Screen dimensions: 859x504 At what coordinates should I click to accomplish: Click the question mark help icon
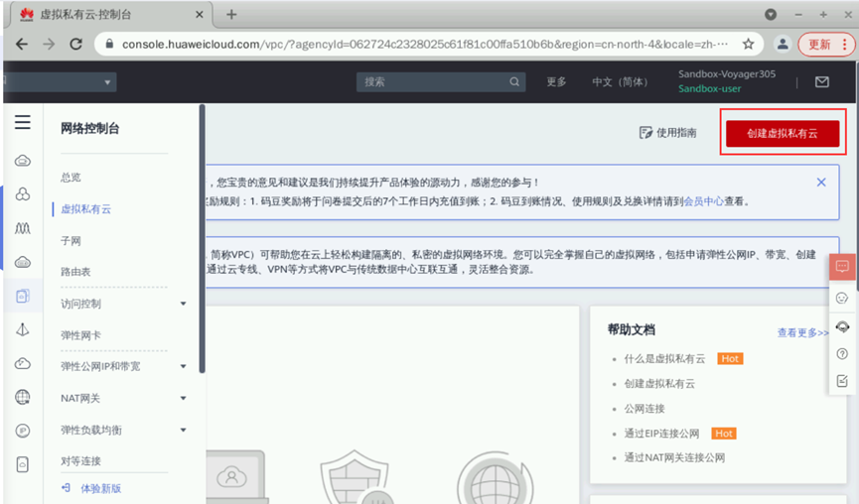coord(842,353)
